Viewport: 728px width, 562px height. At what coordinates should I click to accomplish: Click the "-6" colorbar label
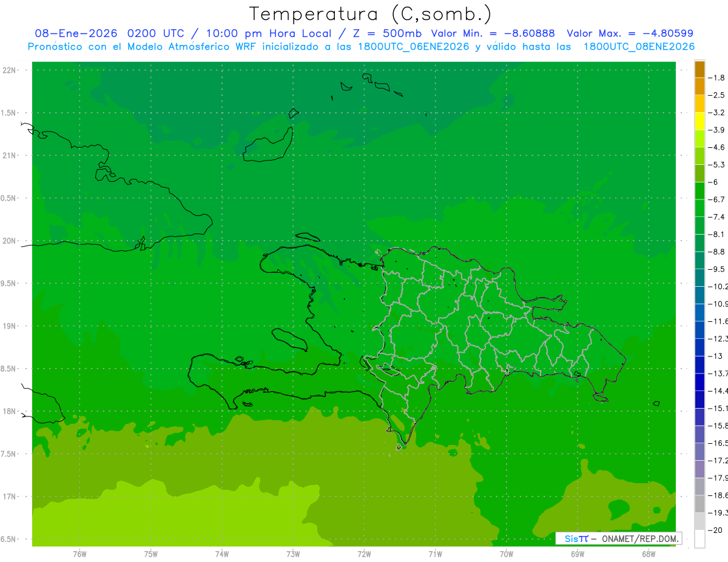(x=715, y=182)
